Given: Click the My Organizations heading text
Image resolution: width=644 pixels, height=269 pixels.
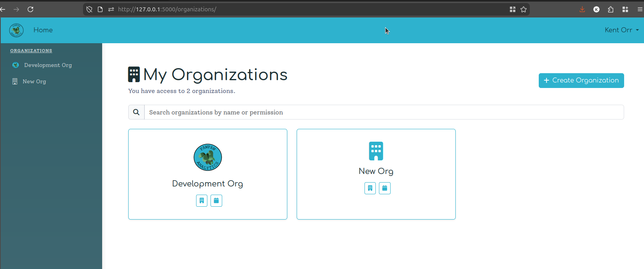Looking at the screenshot, I should (x=215, y=75).
